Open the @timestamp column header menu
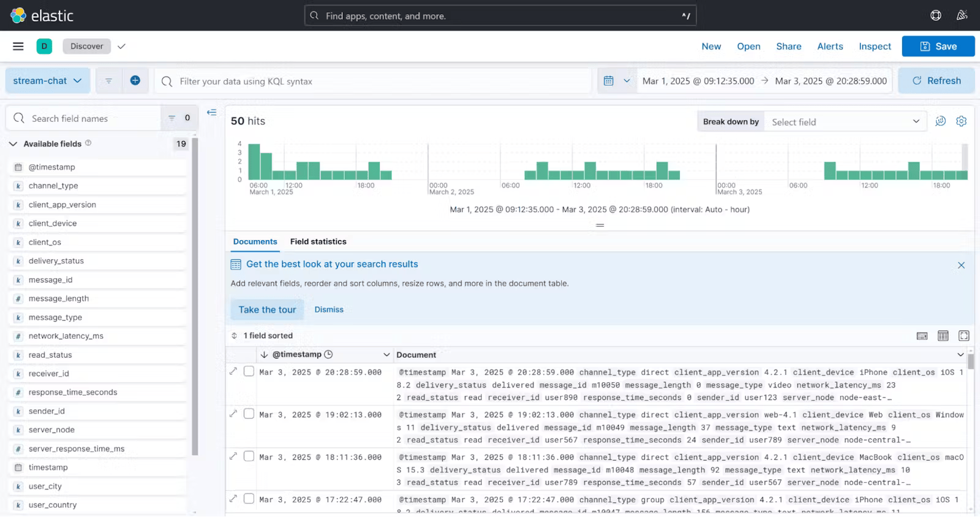The height and width of the screenshot is (517, 980). [x=386, y=355]
